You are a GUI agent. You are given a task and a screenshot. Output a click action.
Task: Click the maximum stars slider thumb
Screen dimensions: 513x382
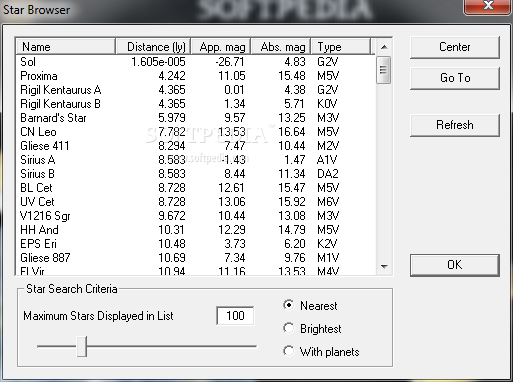click(x=82, y=346)
